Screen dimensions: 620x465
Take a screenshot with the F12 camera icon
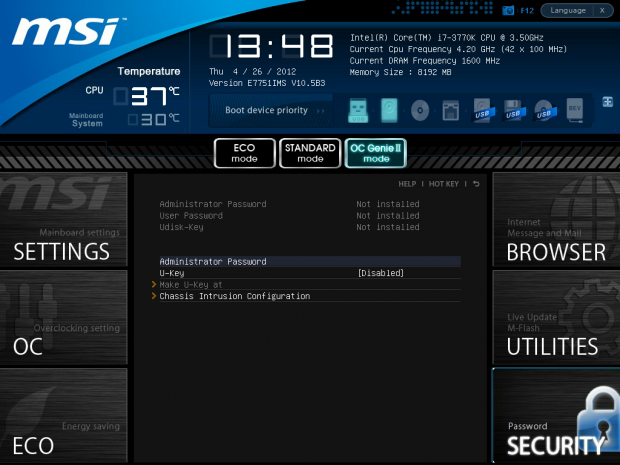click(x=508, y=11)
